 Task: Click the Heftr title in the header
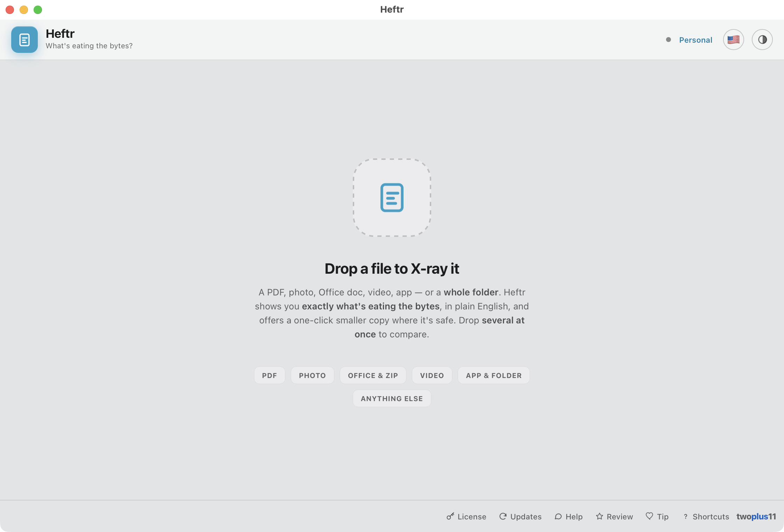(60, 34)
